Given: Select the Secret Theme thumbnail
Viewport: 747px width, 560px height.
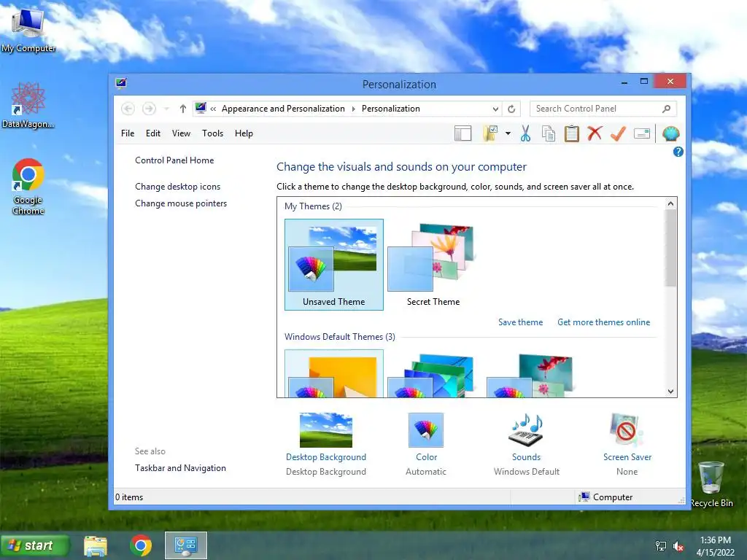Looking at the screenshot, I should tap(433, 265).
